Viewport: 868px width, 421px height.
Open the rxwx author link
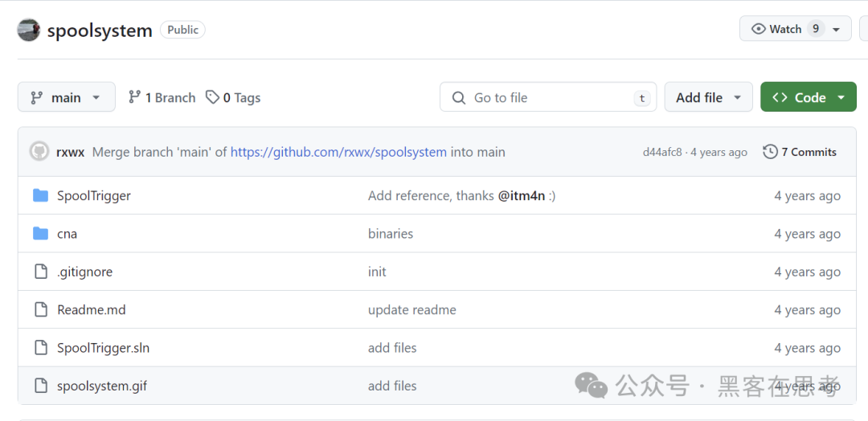coord(70,152)
